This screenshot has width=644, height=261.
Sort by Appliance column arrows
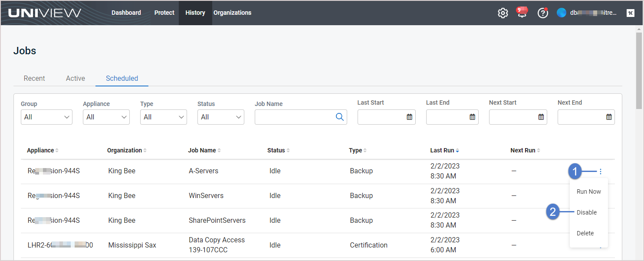coord(57,151)
